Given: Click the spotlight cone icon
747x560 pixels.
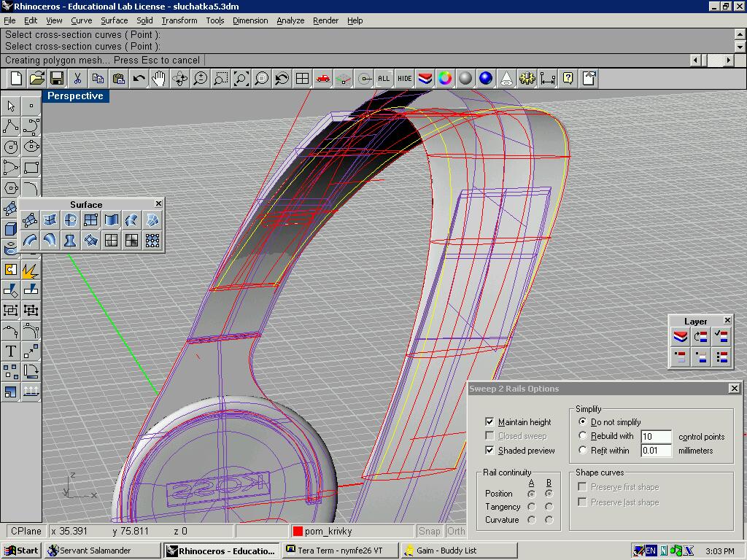Looking at the screenshot, I should click(x=506, y=79).
